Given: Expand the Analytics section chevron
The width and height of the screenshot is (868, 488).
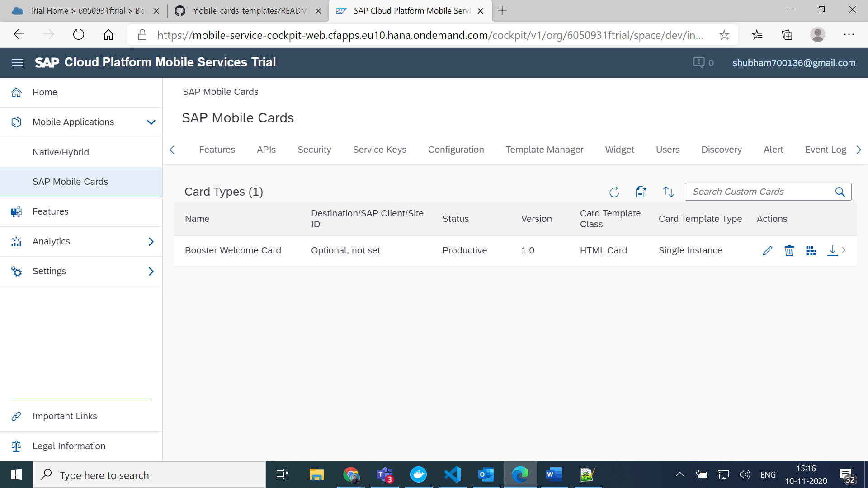Looking at the screenshot, I should pos(151,241).
